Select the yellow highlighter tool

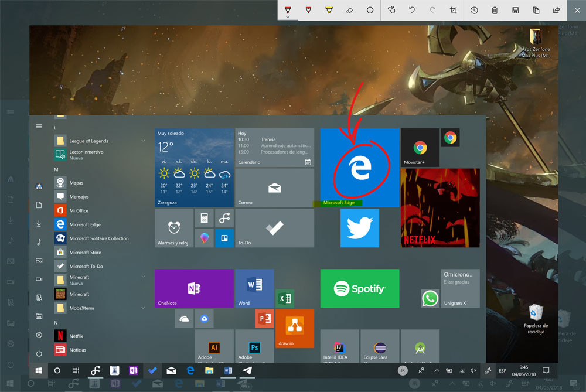328,10
